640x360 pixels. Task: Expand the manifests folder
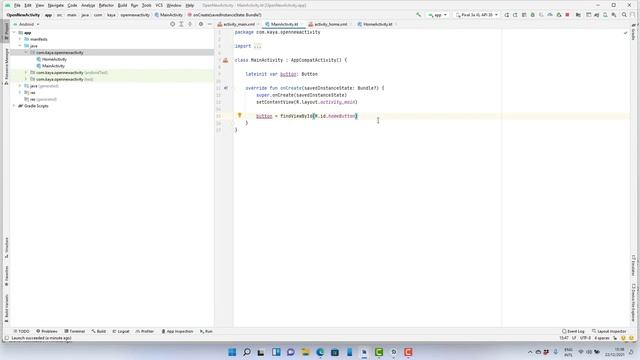20,39
